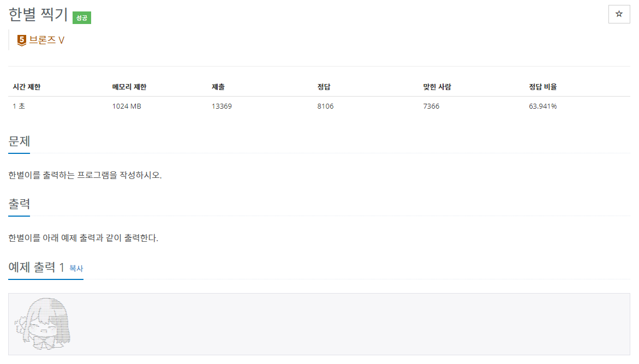Select the 시간 제한 column header

pos(27,87)
